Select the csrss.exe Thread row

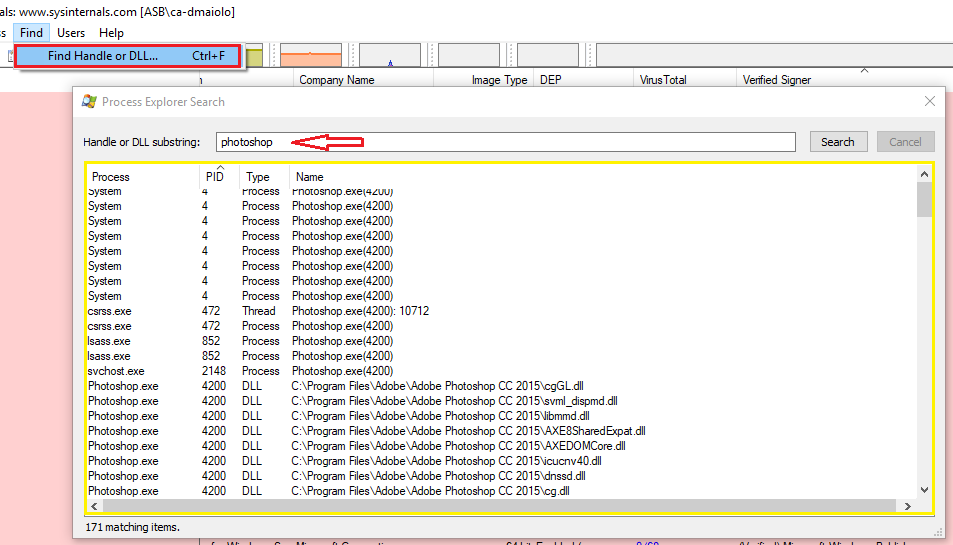501,311
